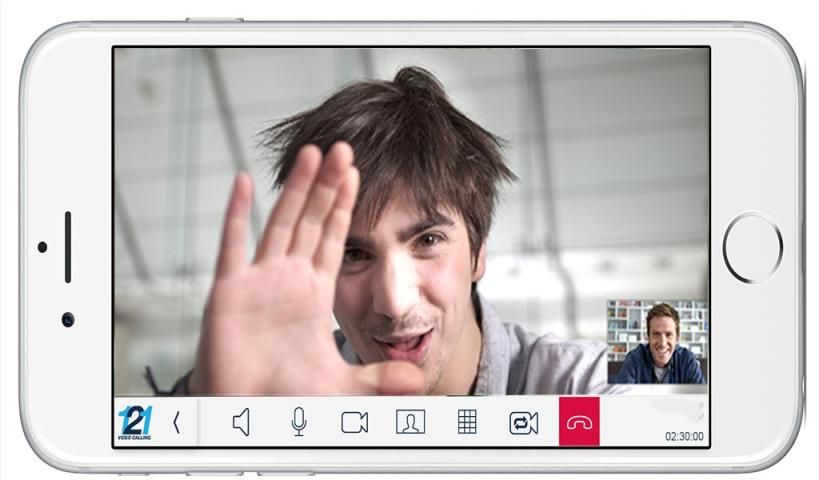819x480 pixels.
Task: Tap the 121 Video Calling logo
Action: tap(135, 422)
